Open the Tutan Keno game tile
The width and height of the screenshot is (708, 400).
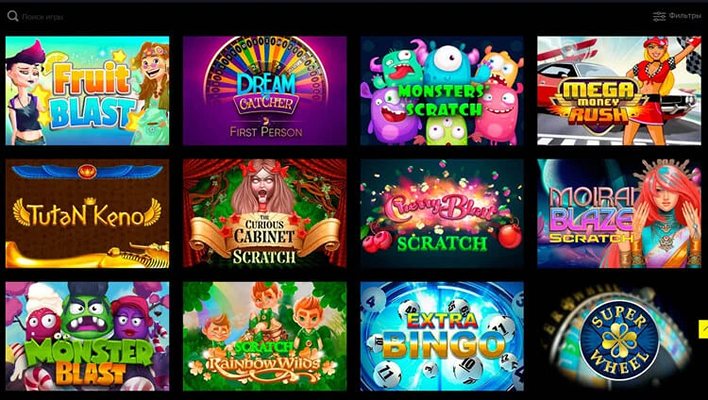point(87,214)
